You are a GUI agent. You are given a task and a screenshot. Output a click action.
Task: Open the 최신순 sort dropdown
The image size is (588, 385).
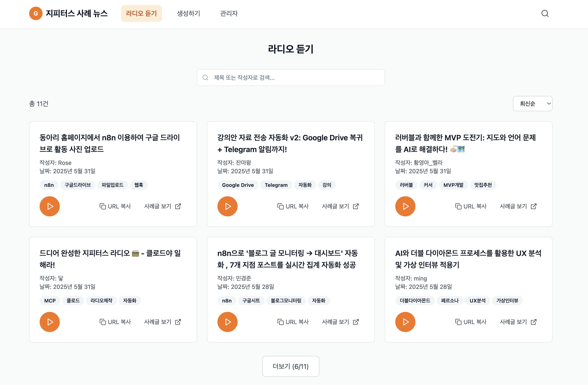[532, 104]
